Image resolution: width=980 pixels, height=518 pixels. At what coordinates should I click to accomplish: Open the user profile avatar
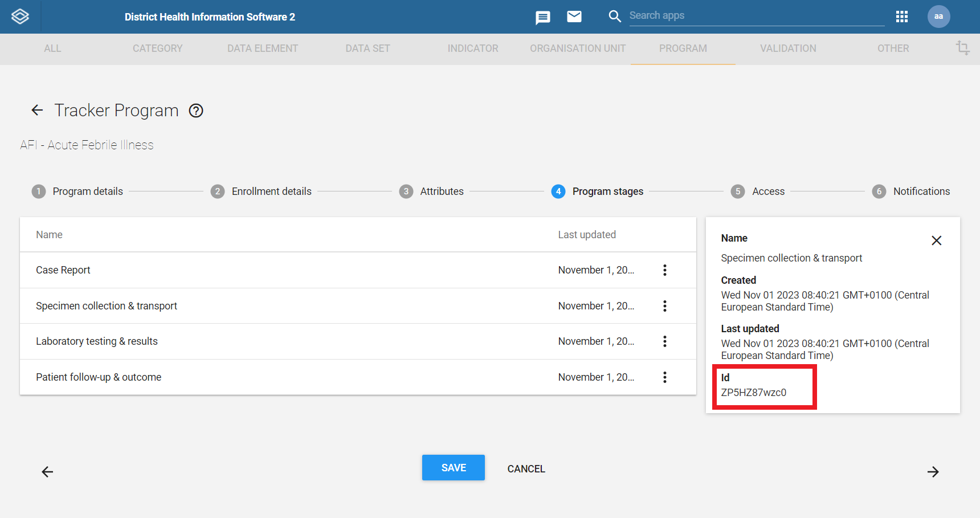[938, 17]
